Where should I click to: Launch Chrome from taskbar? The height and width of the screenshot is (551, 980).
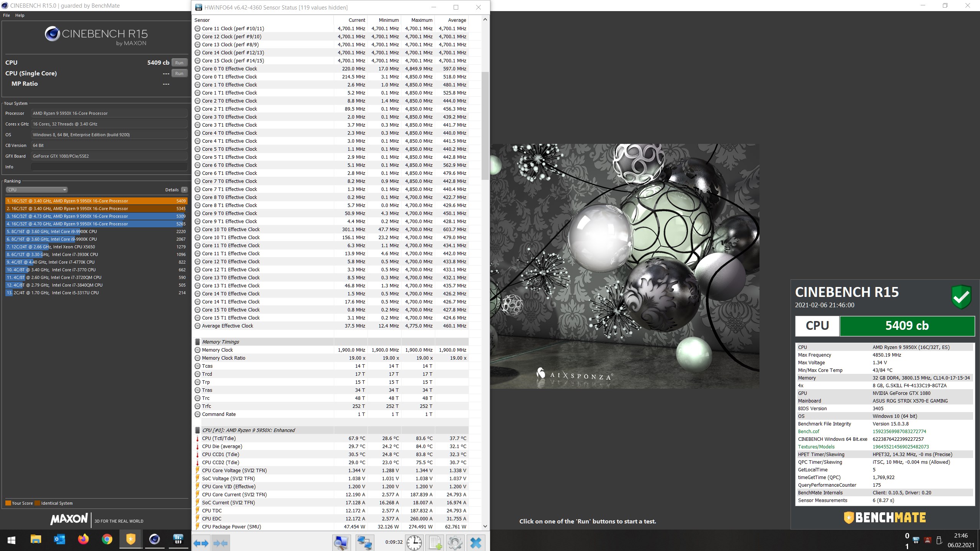click(x=107, y=540)
